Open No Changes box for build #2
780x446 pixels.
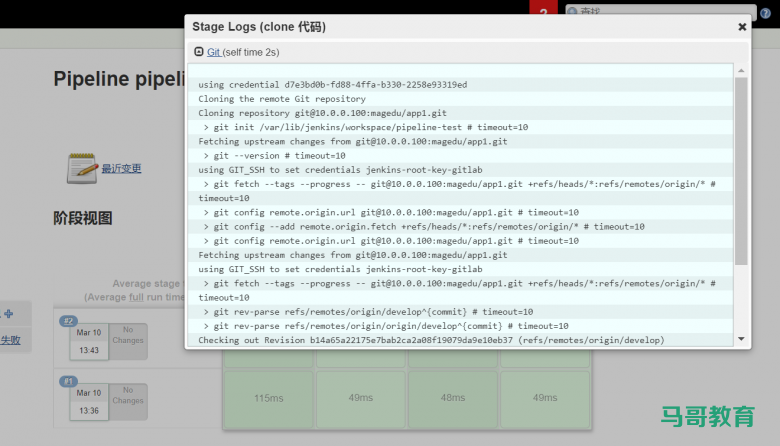tap(127, 341)
